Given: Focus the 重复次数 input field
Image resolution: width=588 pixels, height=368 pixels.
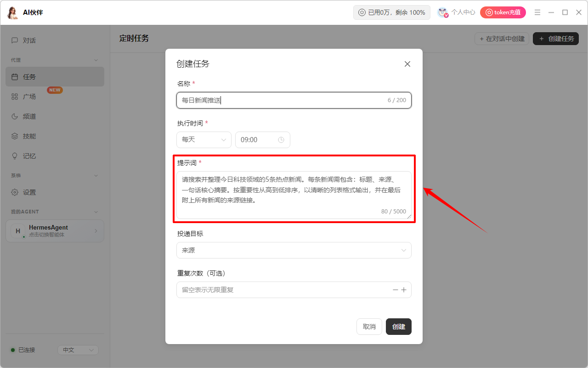Looking at the screenshot, I should coord(294,290).
